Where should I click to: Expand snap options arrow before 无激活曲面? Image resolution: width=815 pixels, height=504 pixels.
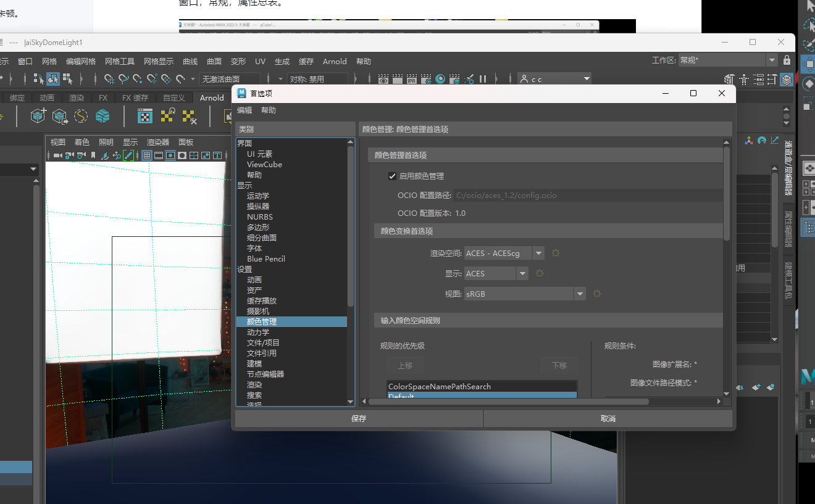193,79
